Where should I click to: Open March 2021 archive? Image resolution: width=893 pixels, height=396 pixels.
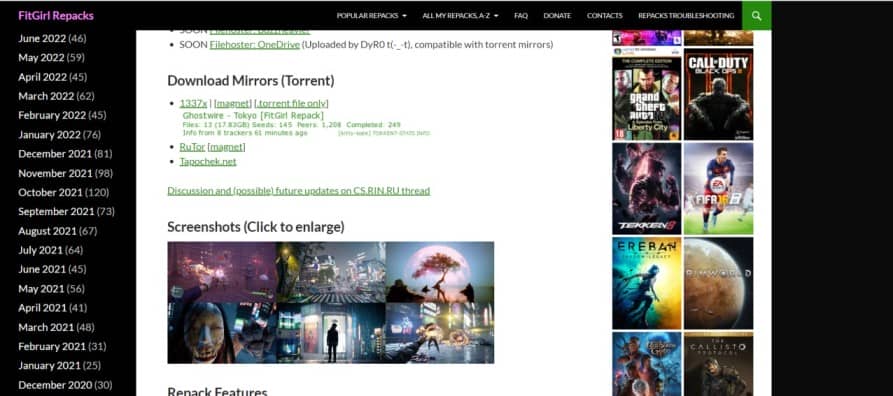click(x=46, y=328)
